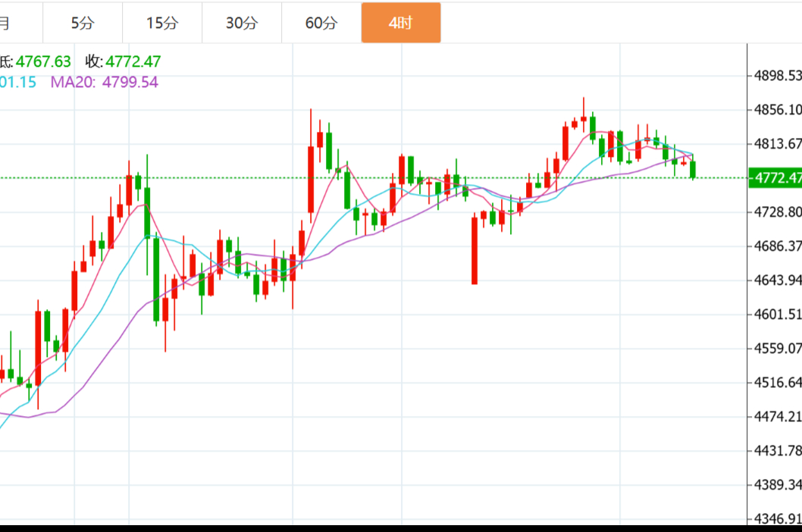Image resolution: width=802 pixels, height=532 pixels.
Task: Click the isolated tall red candle bottoming near 4643
Action: pos(475,250)
